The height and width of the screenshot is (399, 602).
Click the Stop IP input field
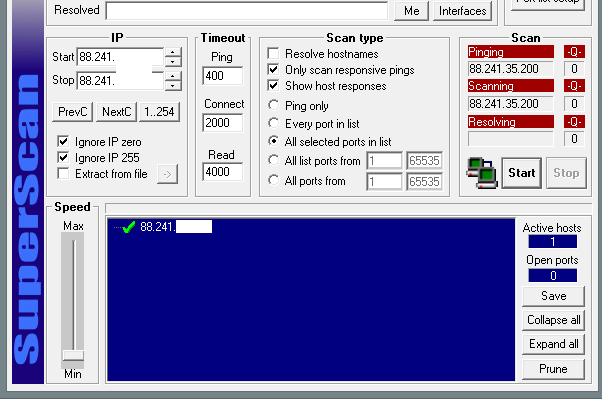coord(121,81)
